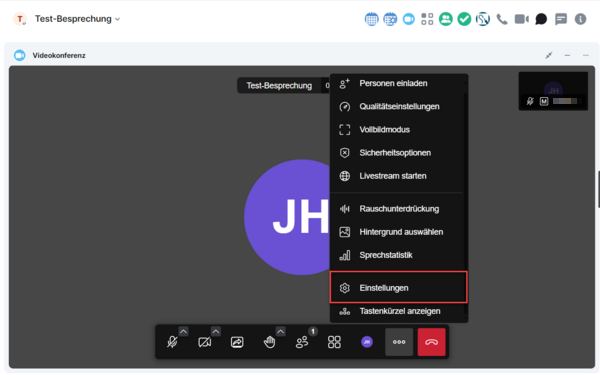Open the info icon in header
The image size is (600, 375).
(580, 19)
